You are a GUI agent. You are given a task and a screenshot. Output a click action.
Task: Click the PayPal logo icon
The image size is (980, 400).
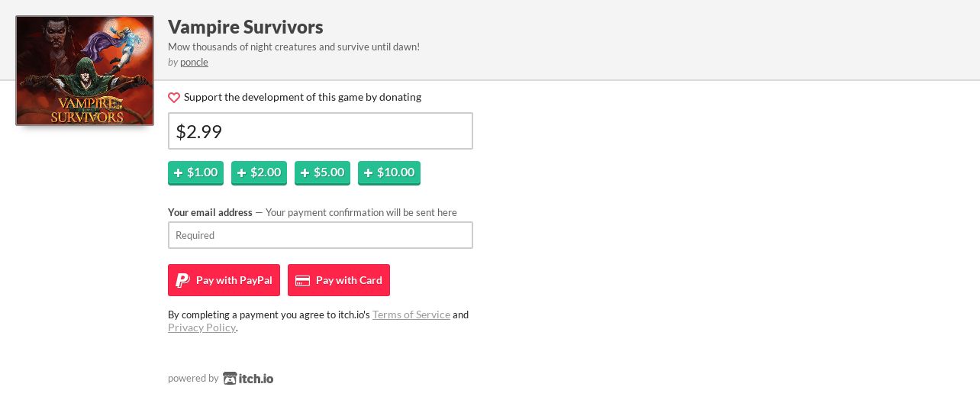182,280
